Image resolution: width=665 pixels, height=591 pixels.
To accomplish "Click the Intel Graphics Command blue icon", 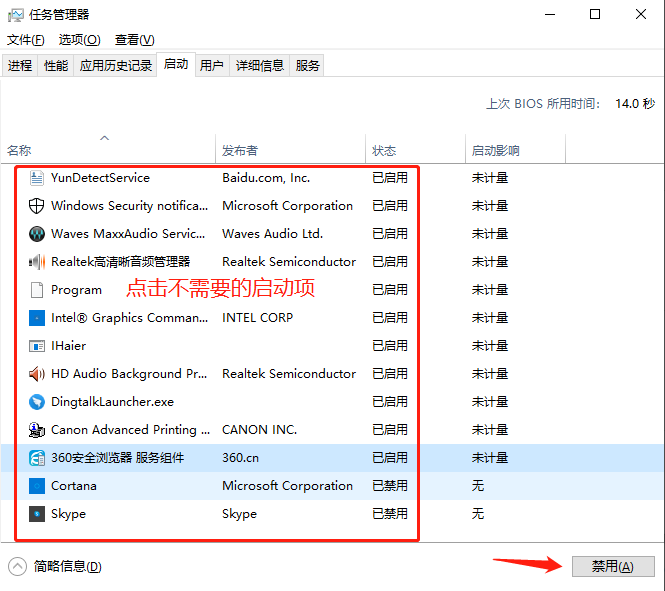I will pyautogui.click(x=36, y=318).
